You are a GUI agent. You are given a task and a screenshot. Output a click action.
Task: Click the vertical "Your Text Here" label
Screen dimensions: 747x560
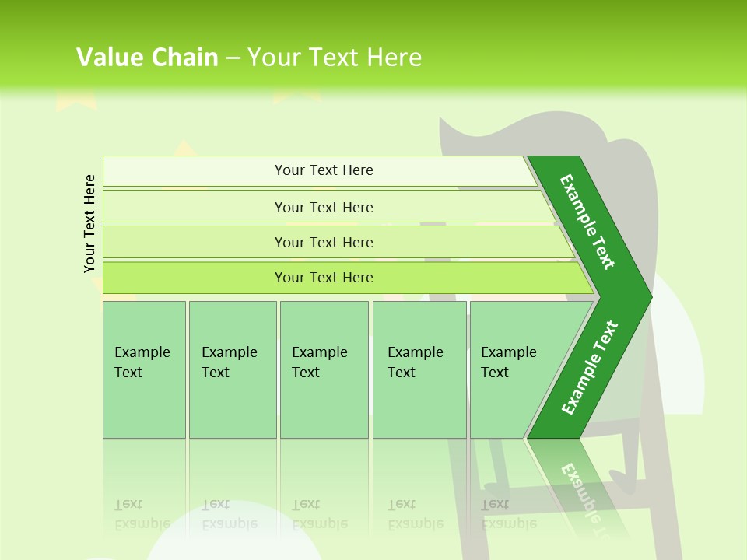coord(89,223)
